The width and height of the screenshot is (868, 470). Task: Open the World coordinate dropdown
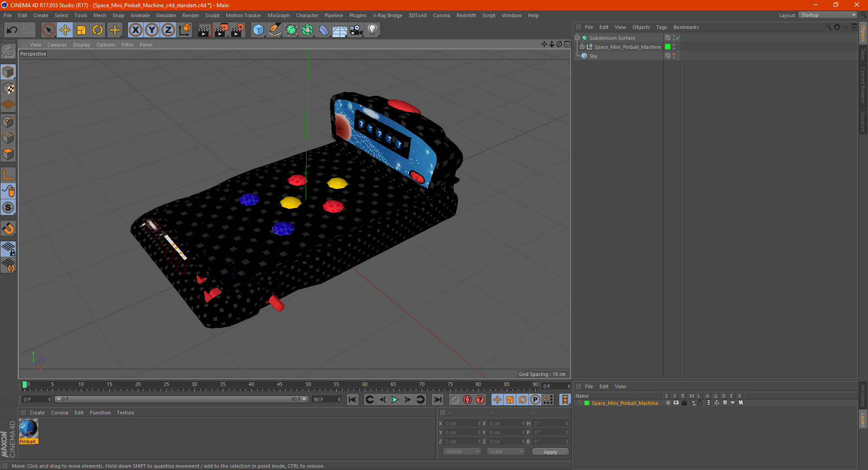click(462, 451)
